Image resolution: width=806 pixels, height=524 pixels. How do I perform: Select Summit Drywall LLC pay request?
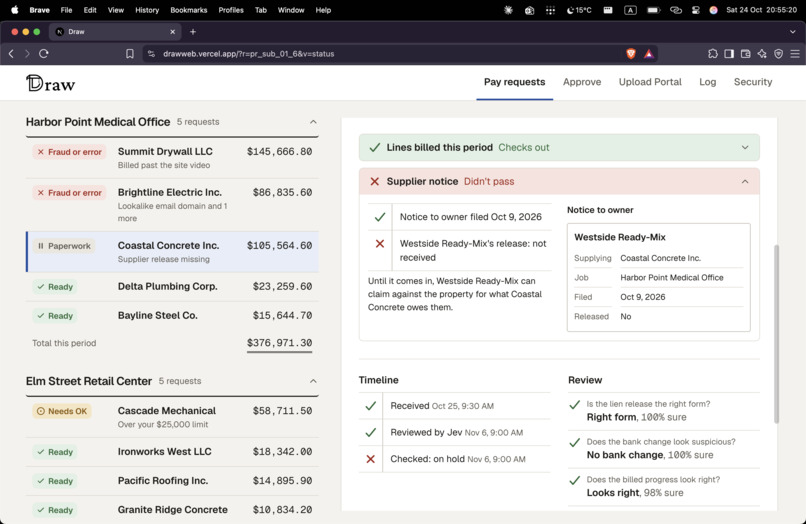[x=172, y=158]
